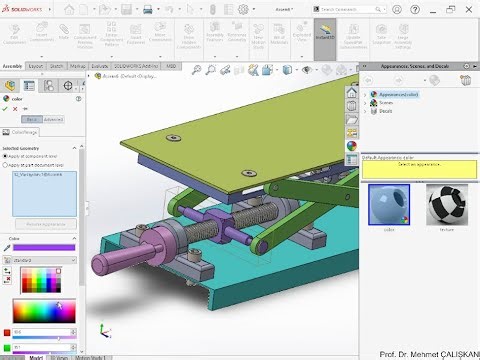This screenshot has width=480, height=360.
Task: Click Update SpeedPak Subassemblies
Action: coord(353,37)
